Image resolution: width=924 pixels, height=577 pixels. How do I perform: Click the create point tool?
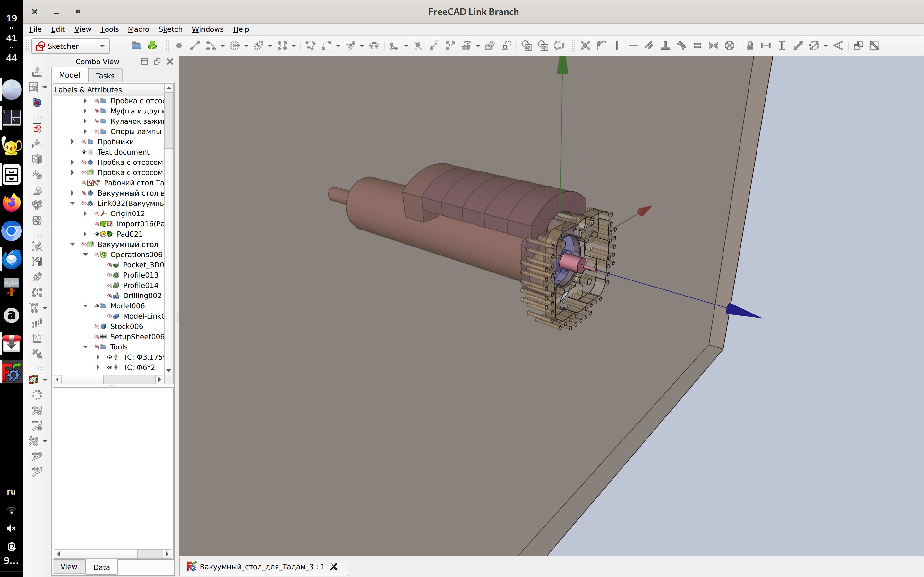179,46
